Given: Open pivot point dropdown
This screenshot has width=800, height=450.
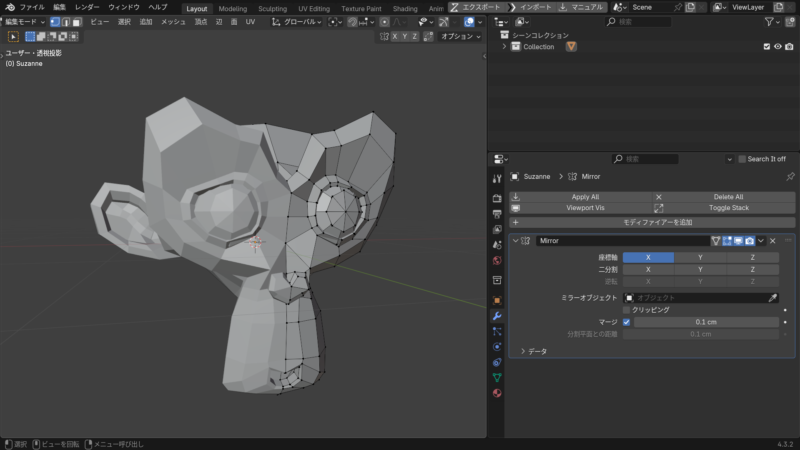Looking at the screenshot, I should [x=335, y=22].
